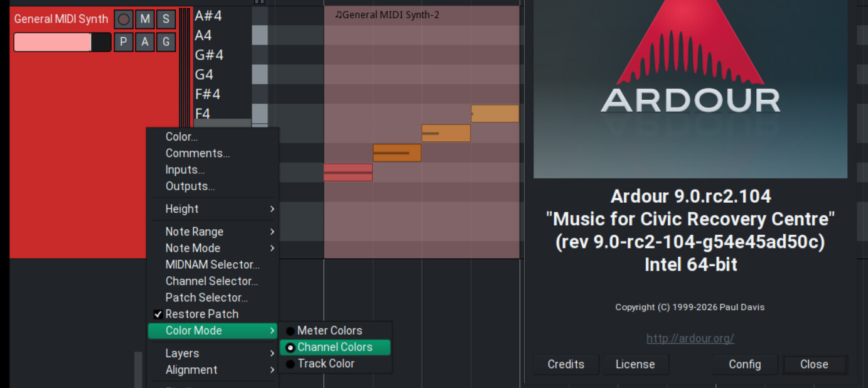Solo the General MIDI Synth track
This screenshot has width=868, height=388.
tap(166, 19)
